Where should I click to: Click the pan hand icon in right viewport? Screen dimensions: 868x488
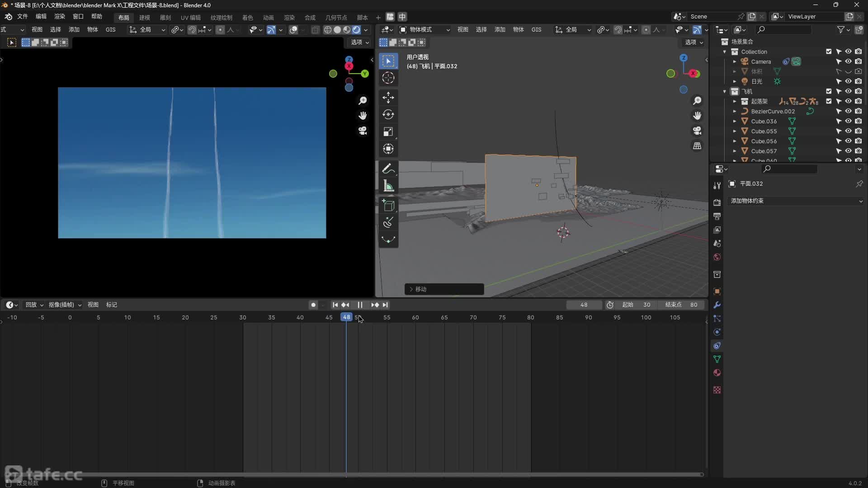(x=697, y=116)
